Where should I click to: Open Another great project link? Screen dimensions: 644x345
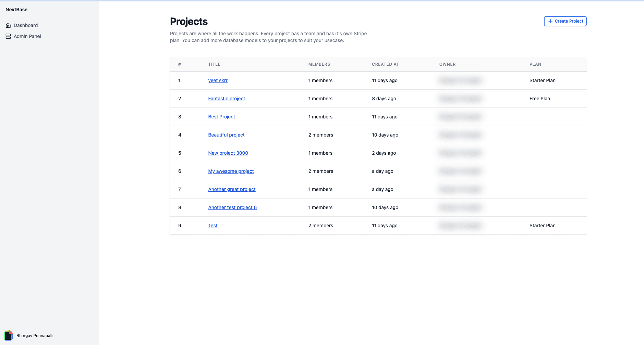click(232, 189)
